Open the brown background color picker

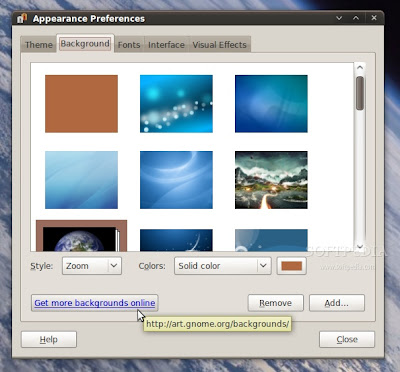coord(292,266)
